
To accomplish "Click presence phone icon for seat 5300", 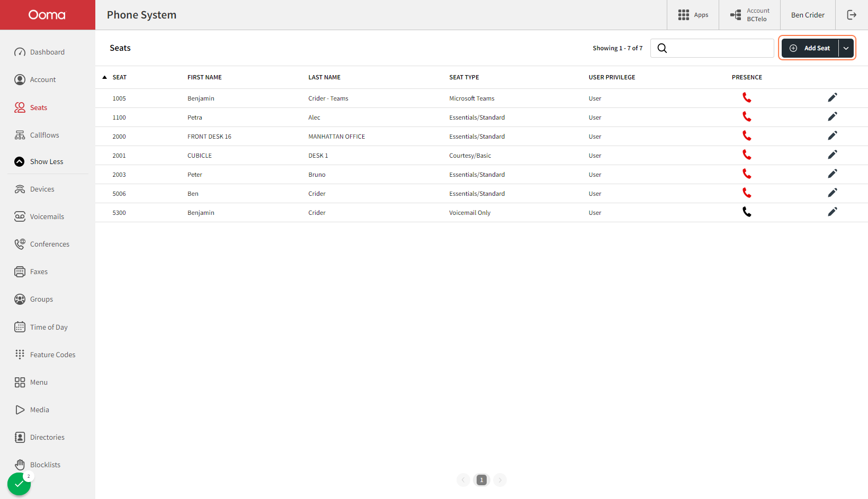I will tap(747, 212).
